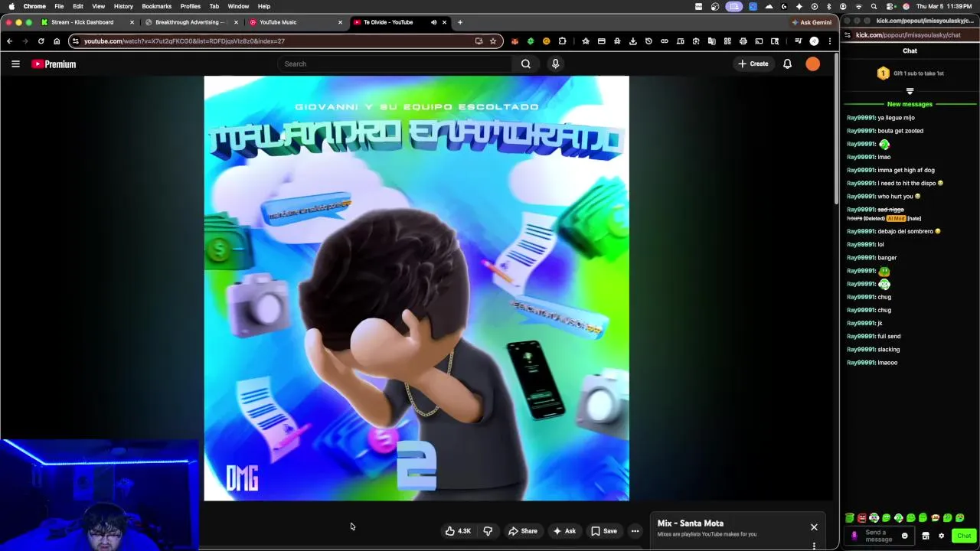Viewport: 980px width, 551px height.
Task: Open the Chrome extensions puzzle icon
Action: click(562, 41)
